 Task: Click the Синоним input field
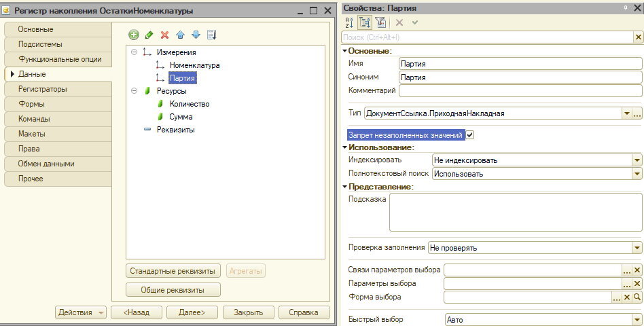520,77
